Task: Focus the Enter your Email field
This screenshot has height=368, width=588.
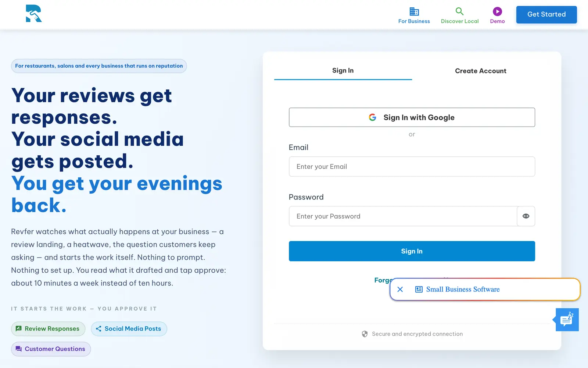Action: click(x=412, y=167)
